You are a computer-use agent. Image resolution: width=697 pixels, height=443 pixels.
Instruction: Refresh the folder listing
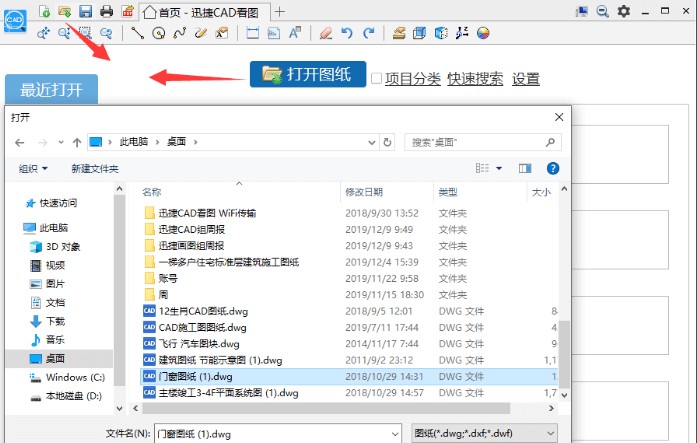387,142
